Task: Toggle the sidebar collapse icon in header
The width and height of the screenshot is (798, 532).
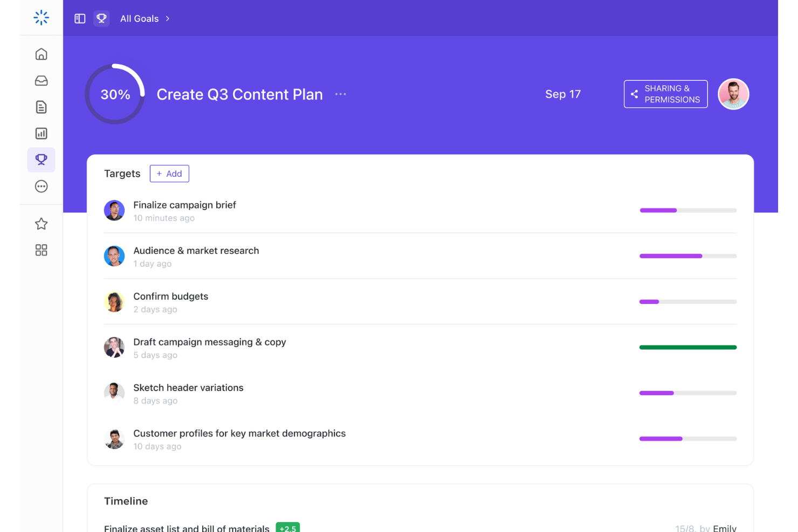Action: click(79, 18)
